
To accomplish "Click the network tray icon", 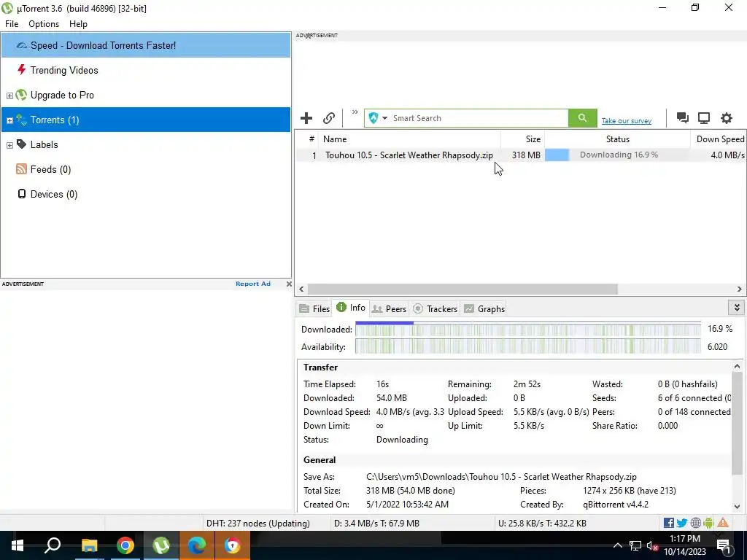I will coord(635,545).
